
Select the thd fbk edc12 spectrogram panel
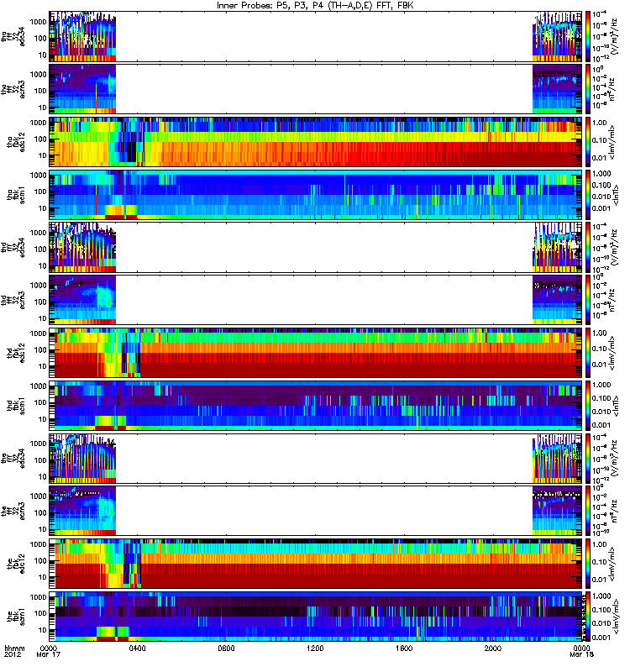pyautogui.click(x=316, y=353)
